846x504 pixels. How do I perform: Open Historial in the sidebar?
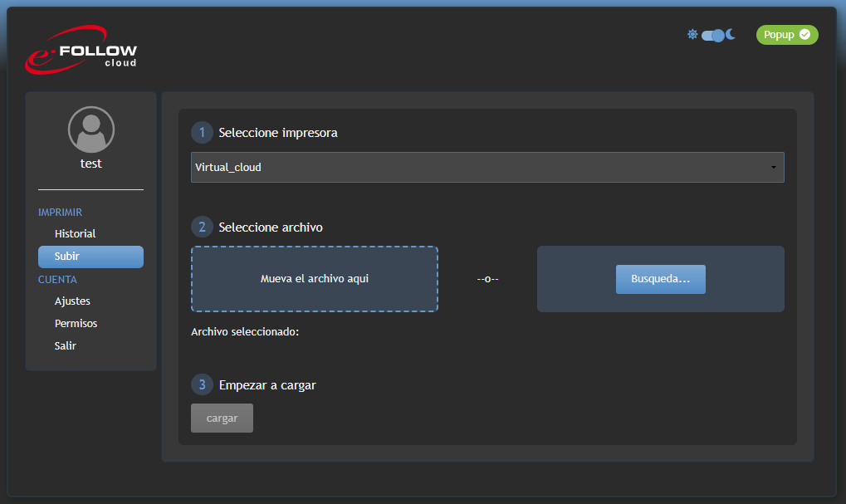[76, 234]
